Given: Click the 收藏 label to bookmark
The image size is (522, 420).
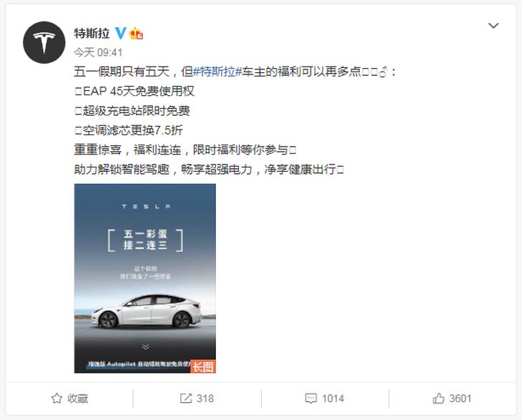Looking at the screenshot, I should tap(77, 399).
